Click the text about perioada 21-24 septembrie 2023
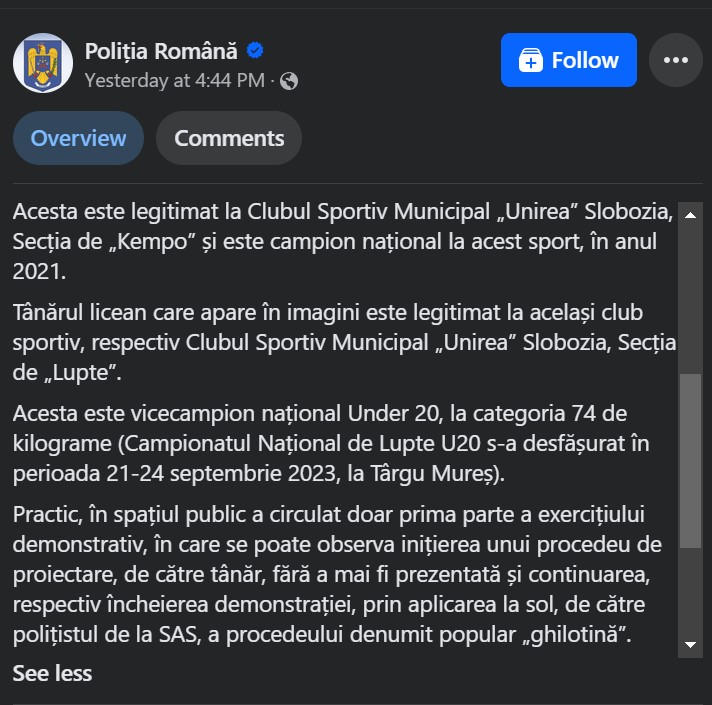The height and width of the screenshot is (705, 712). [x=258, y=473]
